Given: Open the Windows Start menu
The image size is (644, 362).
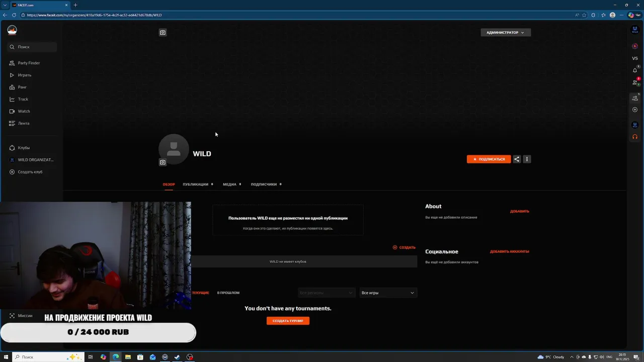Looking at the screenshot, I should point(6,357).
